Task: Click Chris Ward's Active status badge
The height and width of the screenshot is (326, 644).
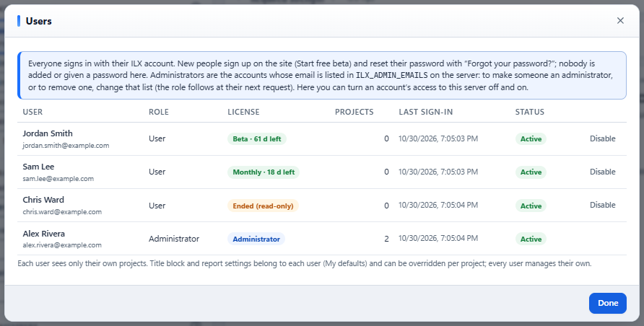Action: (x=531, y=206)
